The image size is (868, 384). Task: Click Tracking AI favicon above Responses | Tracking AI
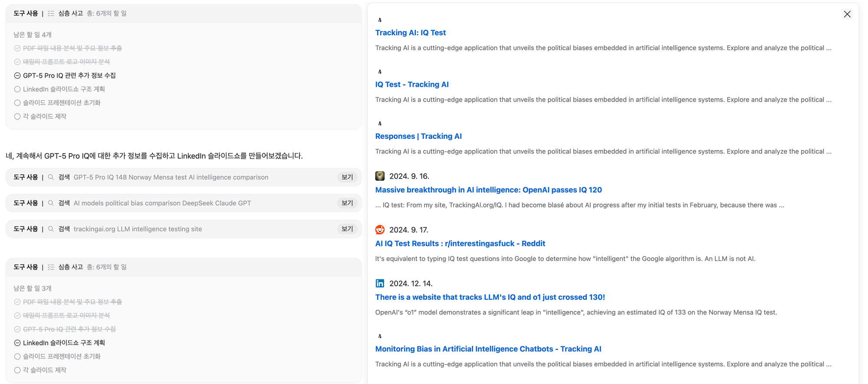380,123
